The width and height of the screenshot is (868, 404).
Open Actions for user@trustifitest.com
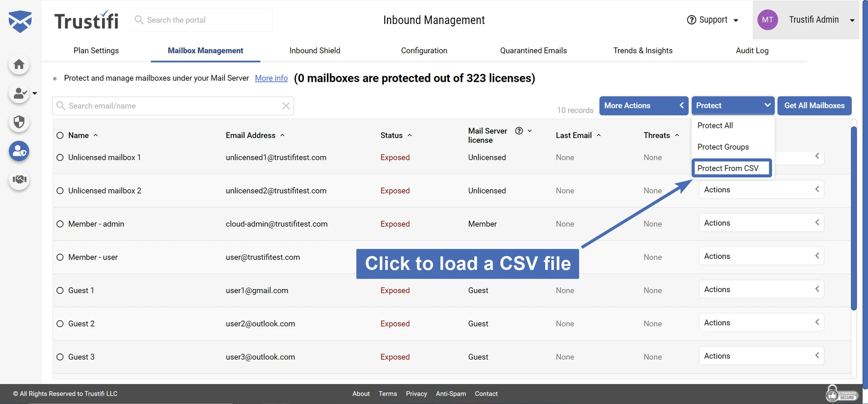click(x=761, y=256)
